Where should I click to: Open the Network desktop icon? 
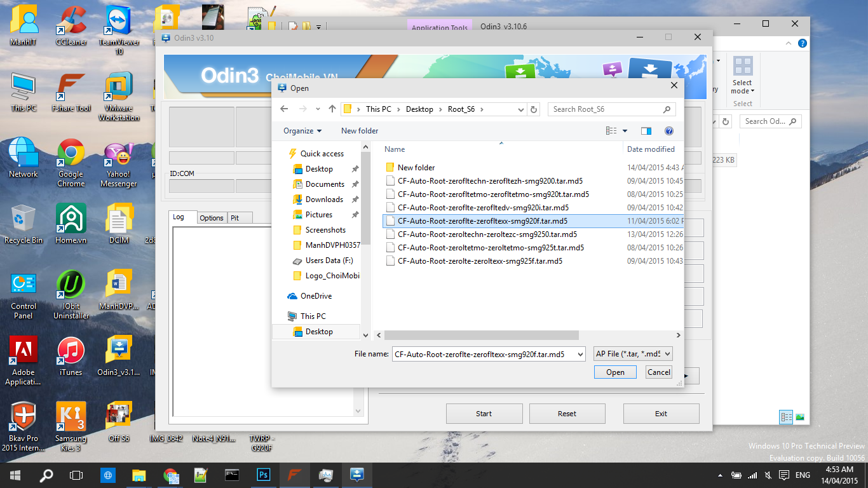24,158
